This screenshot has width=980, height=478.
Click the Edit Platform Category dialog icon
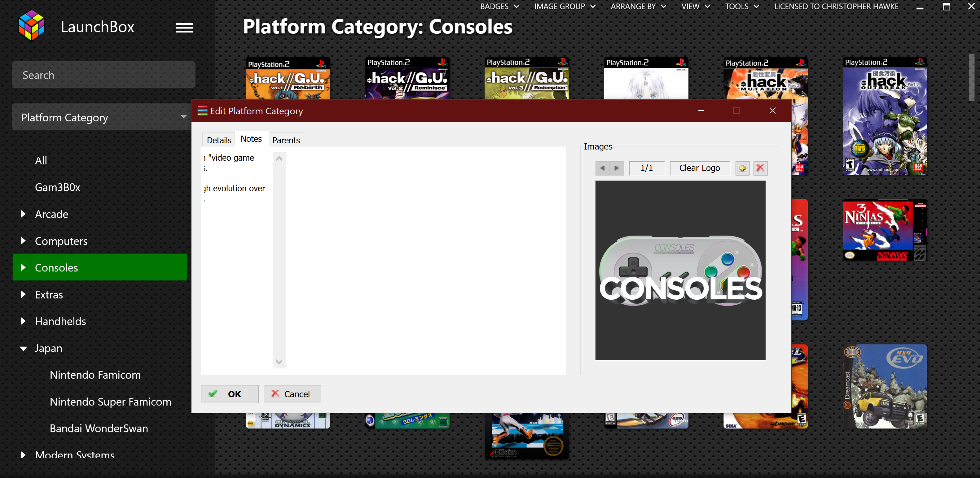[202, 111]
